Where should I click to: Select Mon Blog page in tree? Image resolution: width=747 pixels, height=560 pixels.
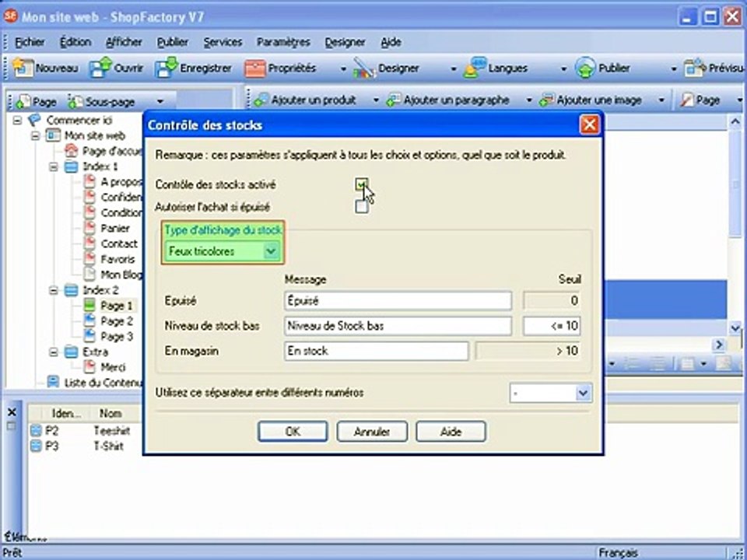tap(121, 275)
